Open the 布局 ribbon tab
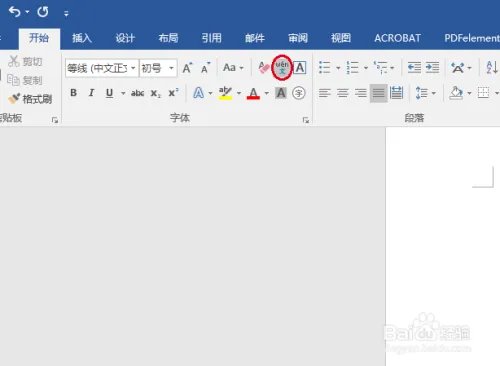The image size is (500, 366). click(168, 38)
